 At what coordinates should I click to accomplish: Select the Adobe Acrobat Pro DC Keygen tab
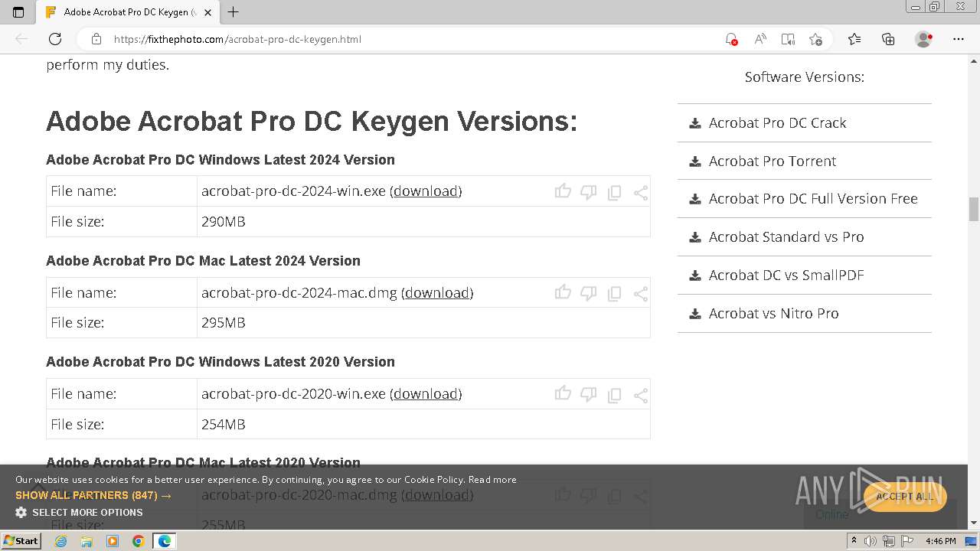tap(126, 12)
